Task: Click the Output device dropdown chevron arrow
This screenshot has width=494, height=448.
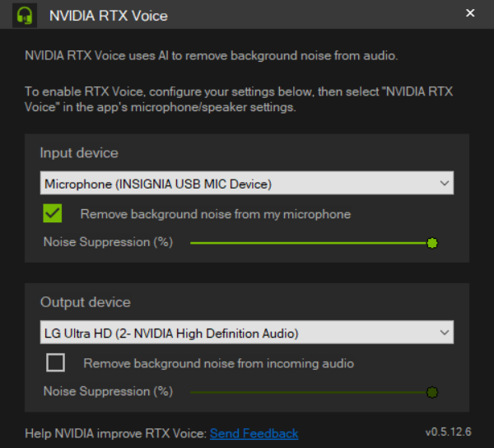Action: click(445, 333)
